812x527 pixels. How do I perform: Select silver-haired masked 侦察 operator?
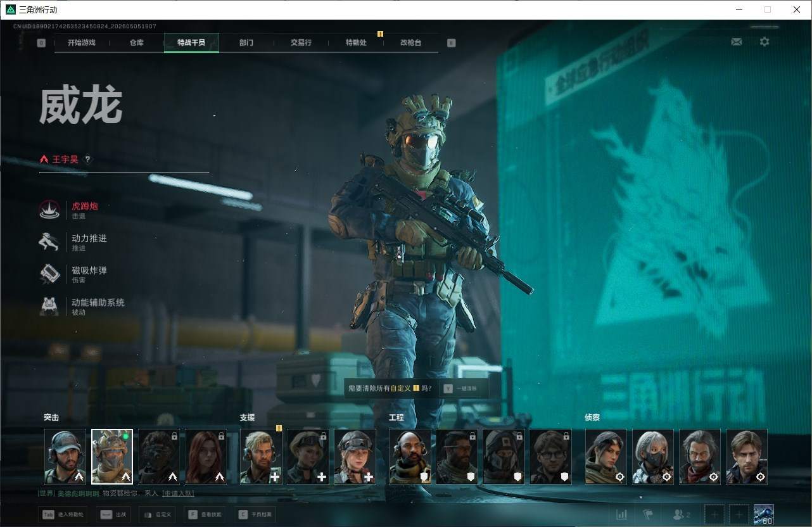[653, 457]
